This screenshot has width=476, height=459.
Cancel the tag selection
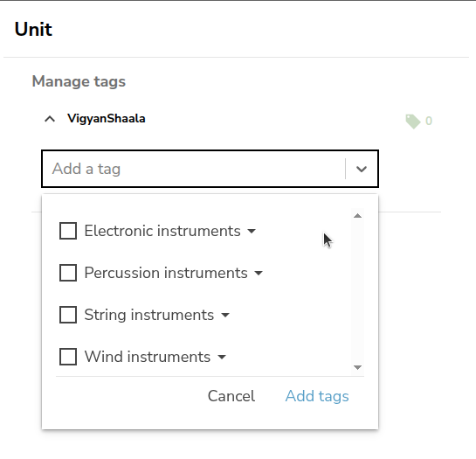point(231,396)
